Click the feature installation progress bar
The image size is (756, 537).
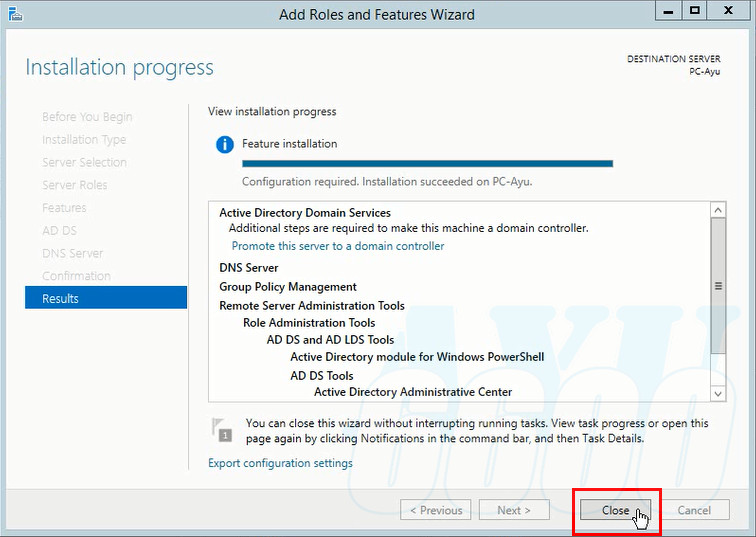coord(427,163)
